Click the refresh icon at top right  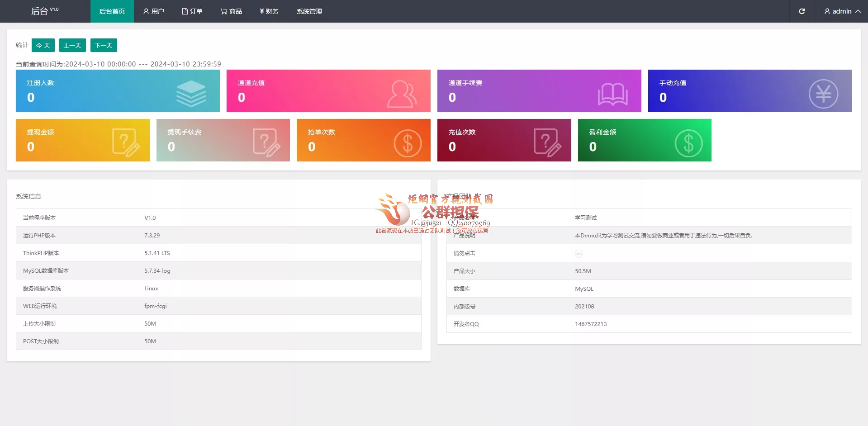click(802, 11)
